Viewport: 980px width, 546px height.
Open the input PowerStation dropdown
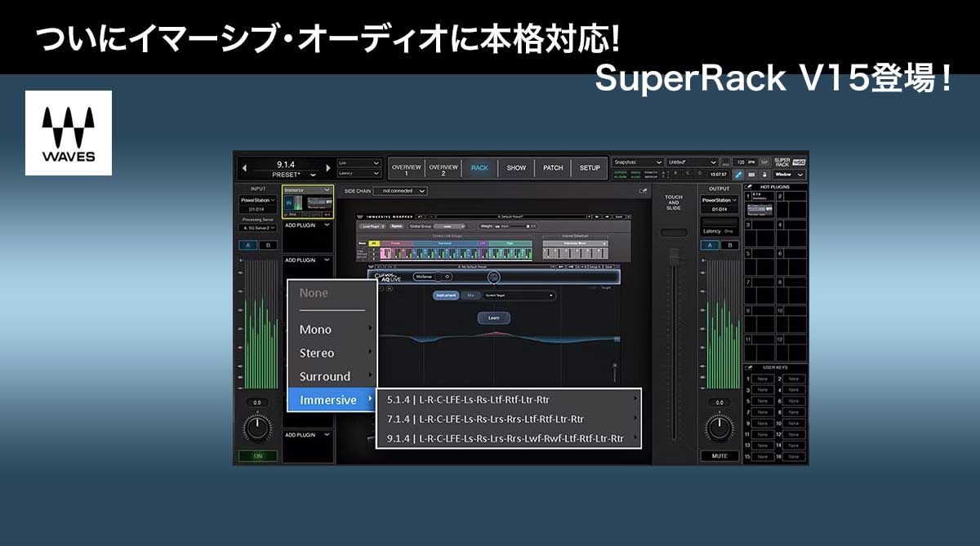[x=257, y=200]
